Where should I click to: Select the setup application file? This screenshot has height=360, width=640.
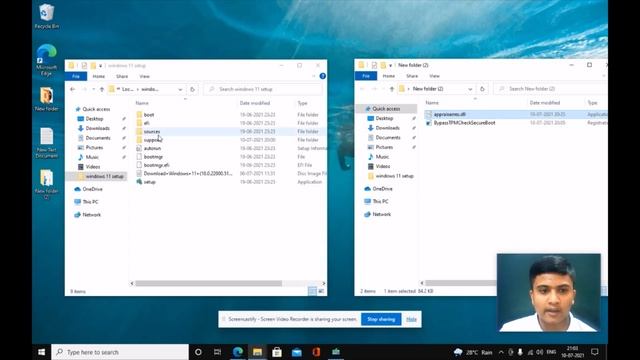[x=149, y=182]
